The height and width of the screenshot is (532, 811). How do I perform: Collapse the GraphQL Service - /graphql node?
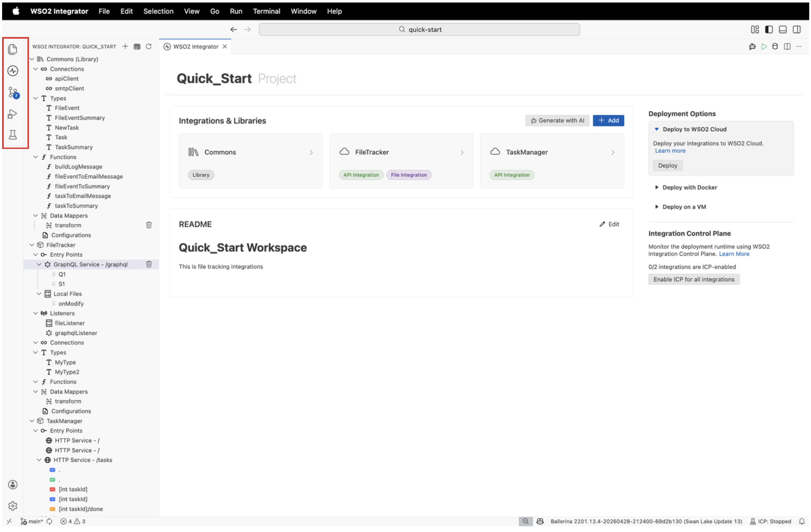click(39, 264)
